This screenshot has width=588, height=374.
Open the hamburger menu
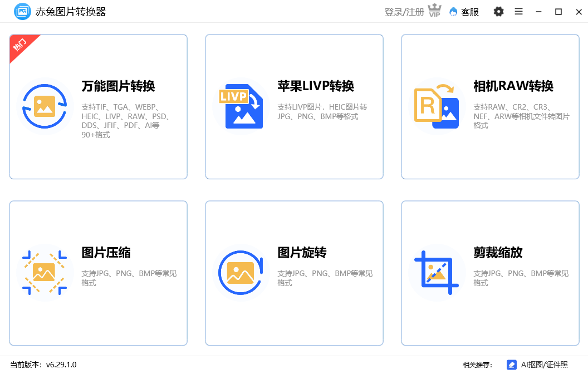click(x=518, y=11)
